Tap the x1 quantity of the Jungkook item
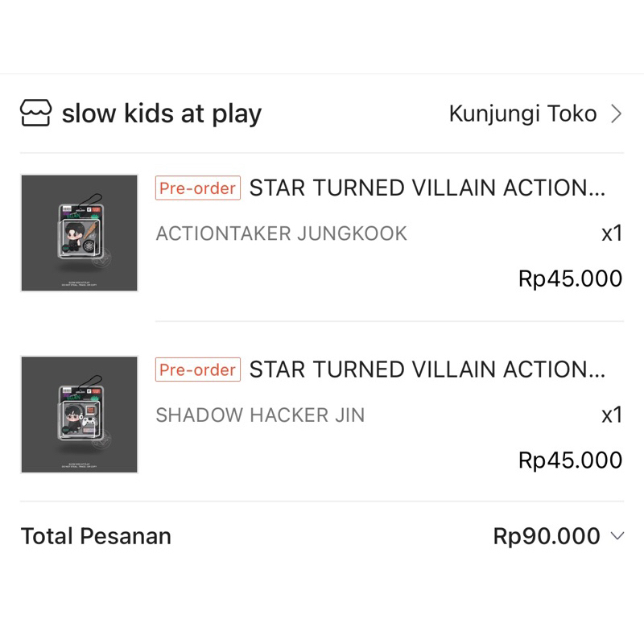The height and width of the screenshot is (644, 644). click(x=612, y=233)
